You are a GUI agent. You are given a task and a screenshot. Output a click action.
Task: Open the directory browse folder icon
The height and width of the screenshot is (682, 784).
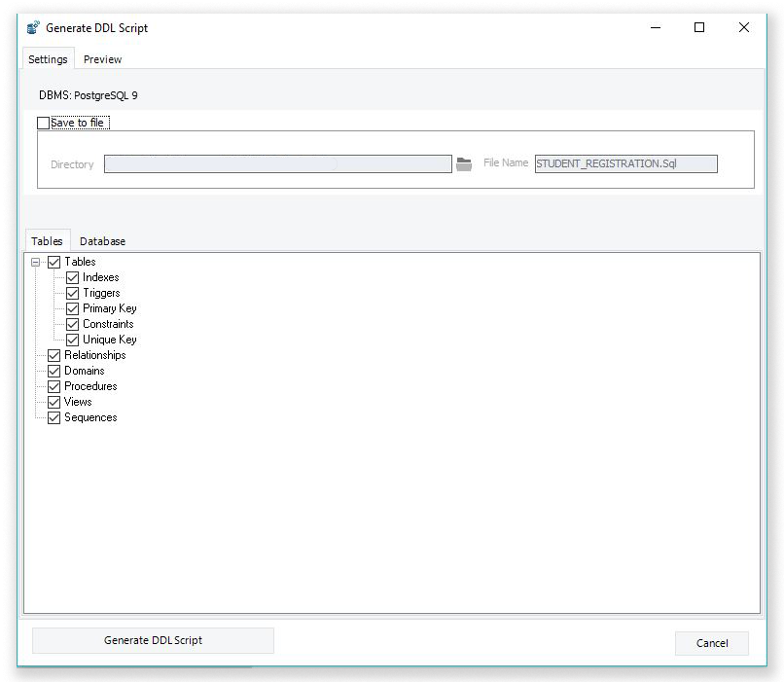pyautogui.click(x=464, y=164)
